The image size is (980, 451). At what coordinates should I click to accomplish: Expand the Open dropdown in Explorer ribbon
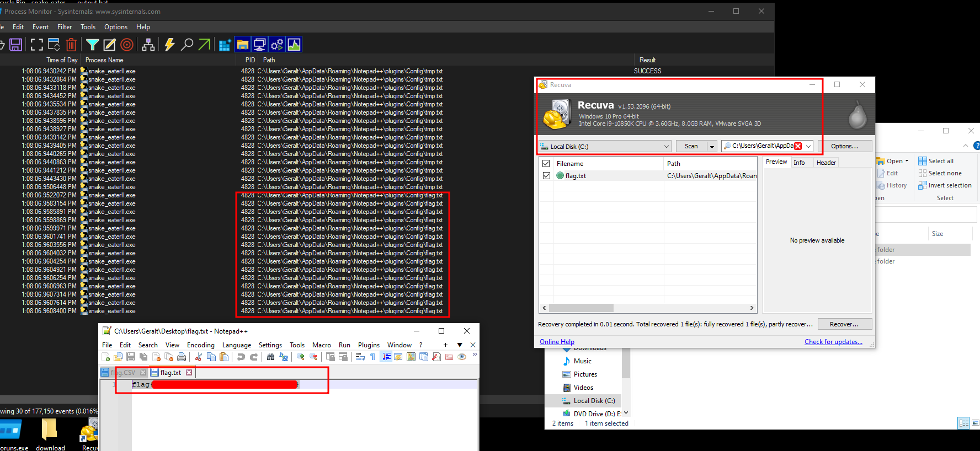907,161
